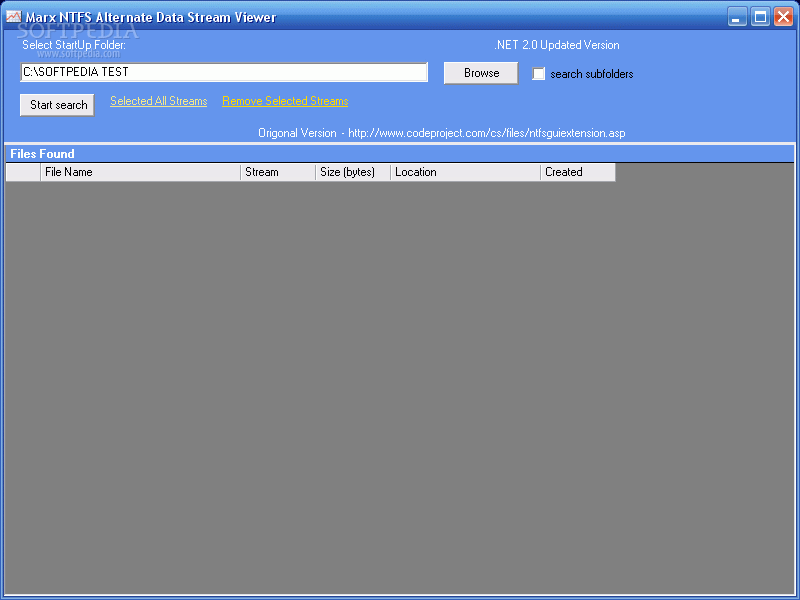Open the Selected All Streams link

click(159, 101)
